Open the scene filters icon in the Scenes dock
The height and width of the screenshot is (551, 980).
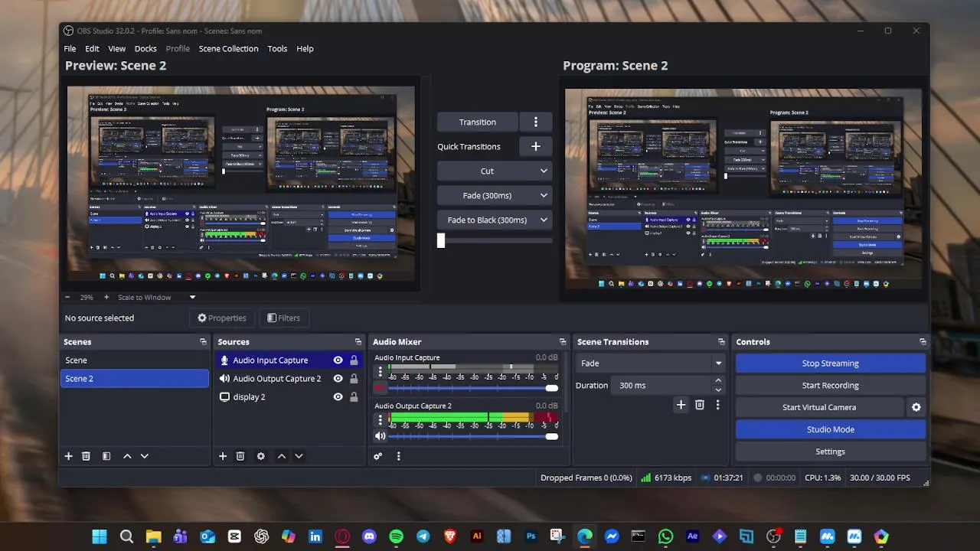[106, 456]
